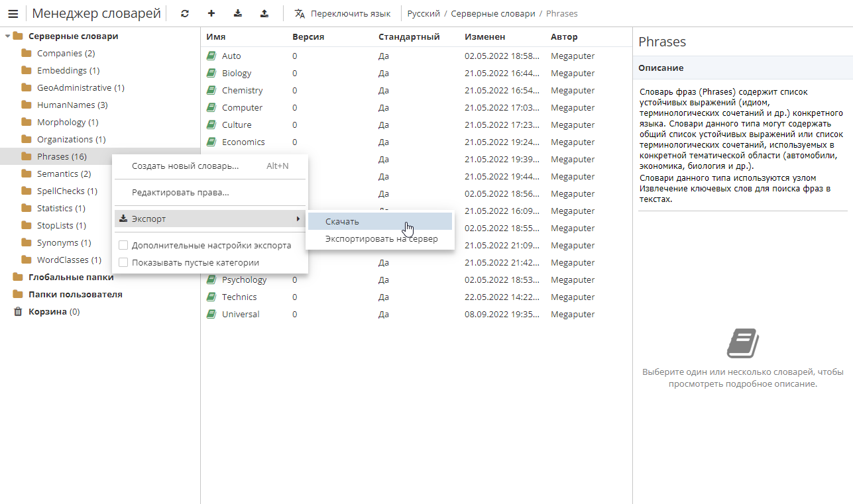Viewport: 853px width, 504px height.
Task: Click the Statistics folder icon
Action: 27,208
